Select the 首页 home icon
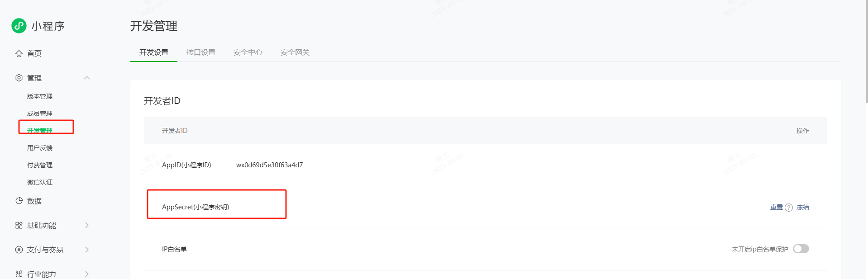This screenshot has width=868, height=279. coord(18,53)
